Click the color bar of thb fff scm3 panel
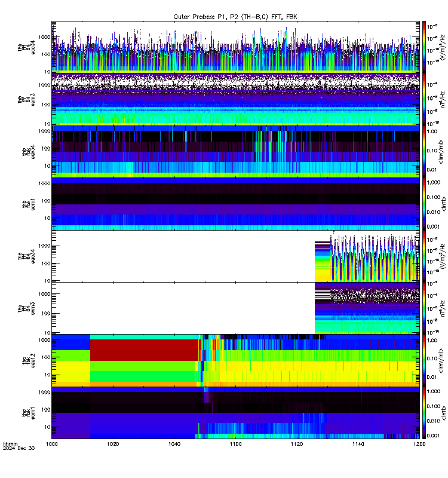 (424, 99)
